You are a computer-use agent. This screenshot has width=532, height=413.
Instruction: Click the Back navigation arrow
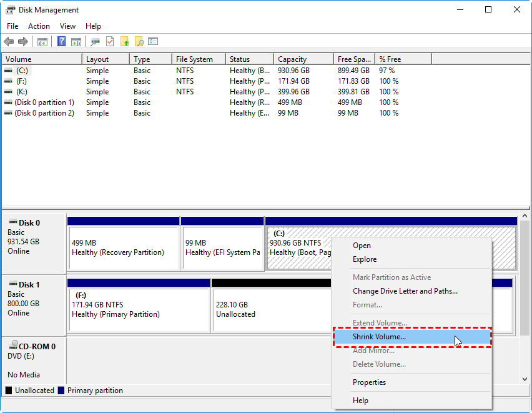[9, 41]
